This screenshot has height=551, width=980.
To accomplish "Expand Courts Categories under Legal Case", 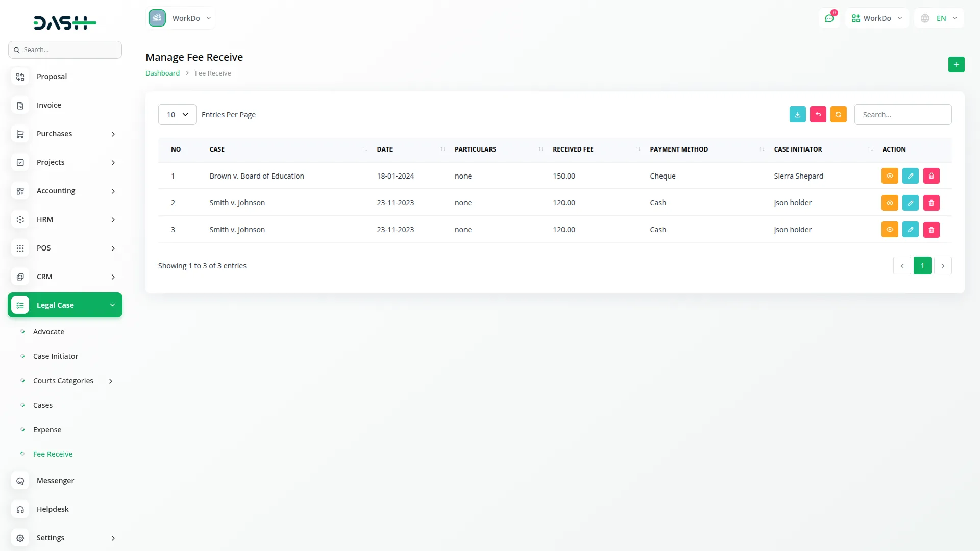I will pyautogui.click(x=63, y=380).
